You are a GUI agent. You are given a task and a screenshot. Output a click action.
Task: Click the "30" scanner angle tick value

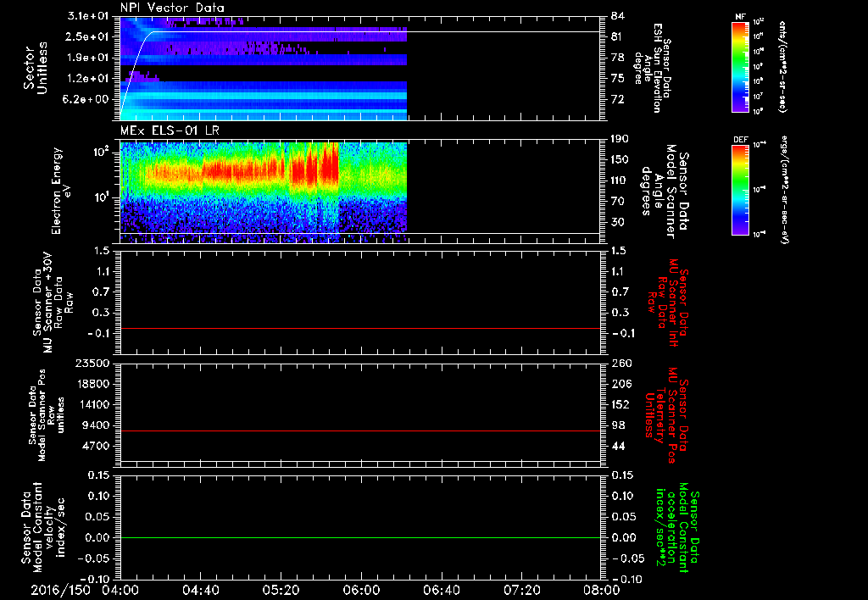(x=617, y=222)
